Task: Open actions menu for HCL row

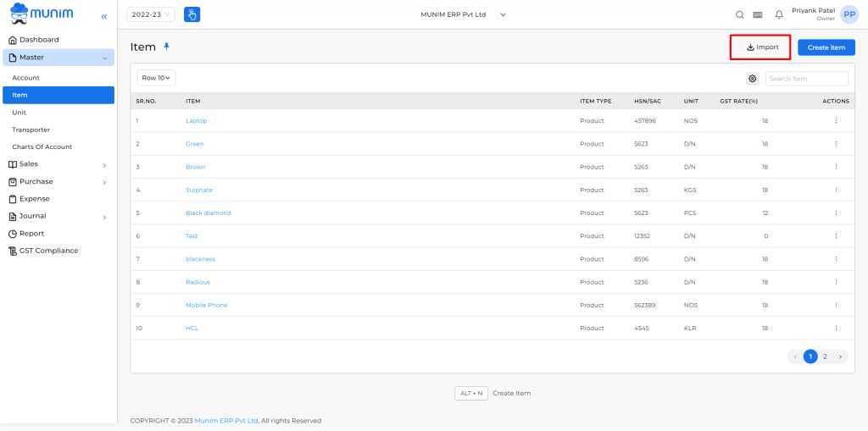Action: 836,328
